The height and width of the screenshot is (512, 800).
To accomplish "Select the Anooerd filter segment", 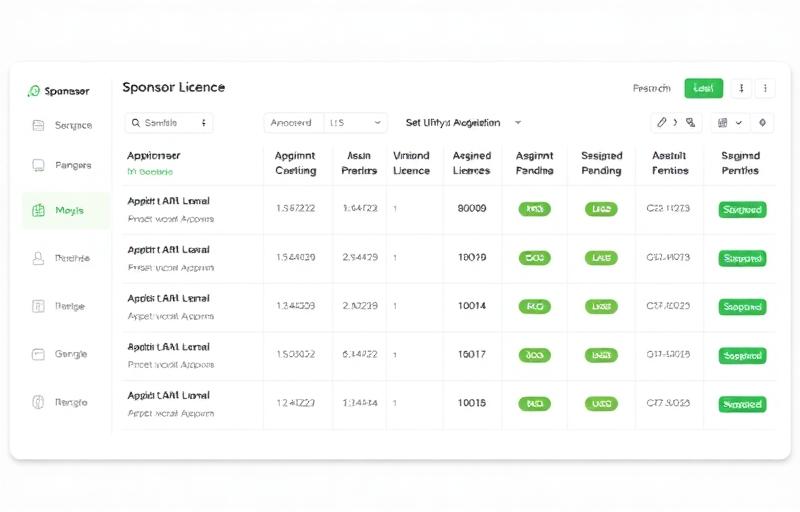I will pos(294,123).
